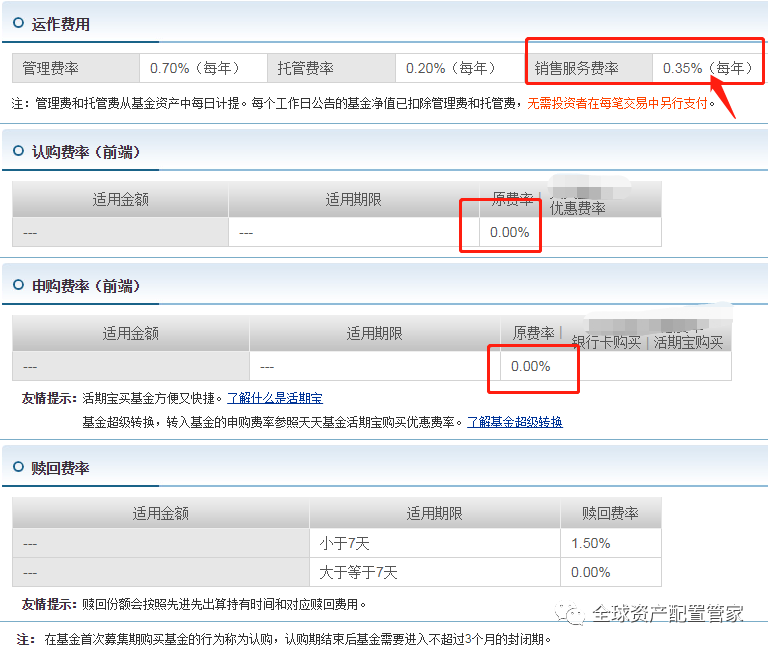Click 适用金额 header in 赎回费率 table
This screenshot has height=647, width=768.
tap(161, 513)
